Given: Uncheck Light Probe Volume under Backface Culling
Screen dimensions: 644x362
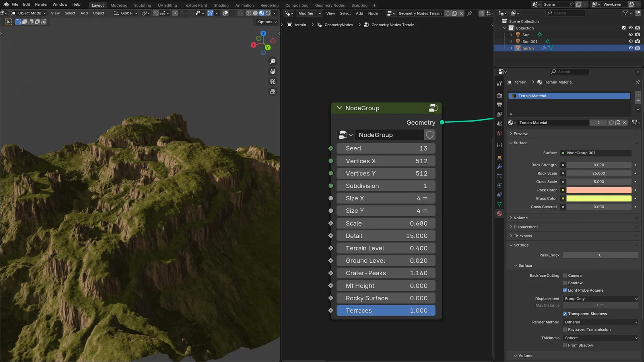Looking at the screenshot, I should 565,290.
